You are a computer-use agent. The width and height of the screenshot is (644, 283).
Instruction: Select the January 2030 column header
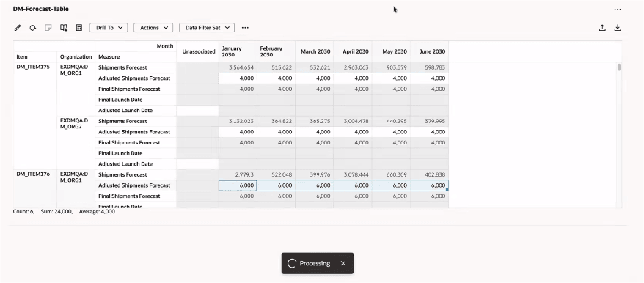(x=238, y=51)
